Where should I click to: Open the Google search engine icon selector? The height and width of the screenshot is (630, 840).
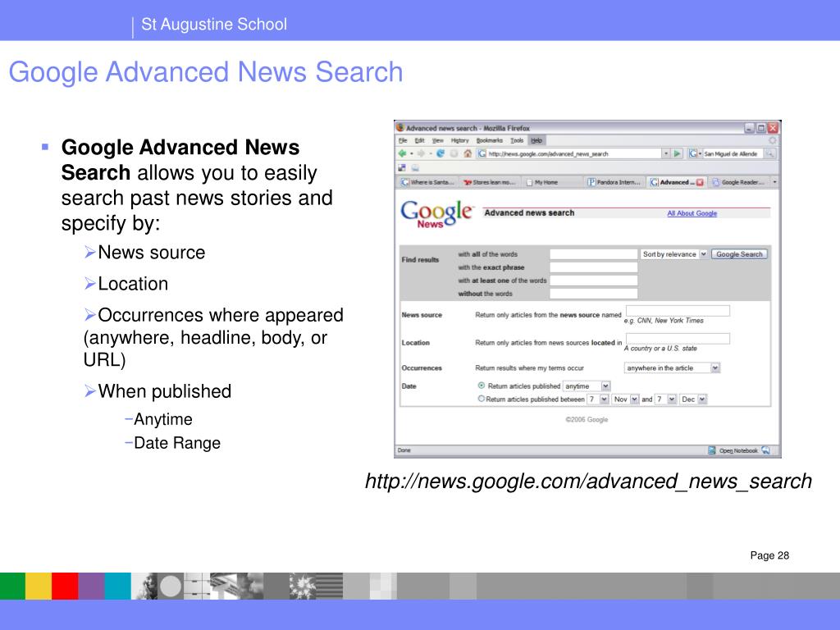point(694,153)
